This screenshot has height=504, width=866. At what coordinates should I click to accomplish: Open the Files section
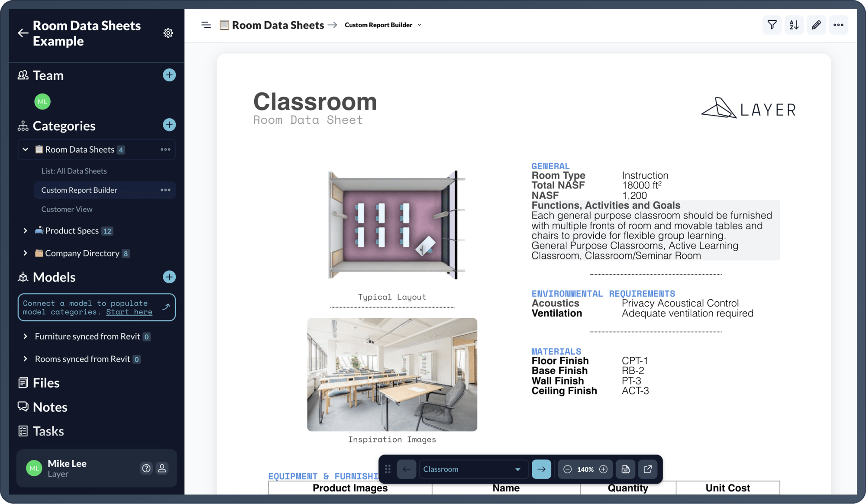point(46,383)
